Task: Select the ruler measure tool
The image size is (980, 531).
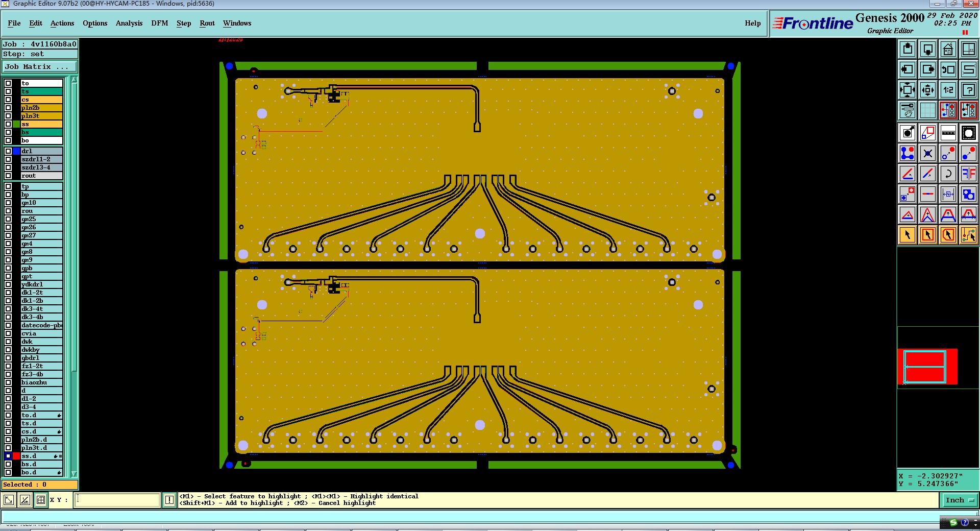Action: click(948, 133)
